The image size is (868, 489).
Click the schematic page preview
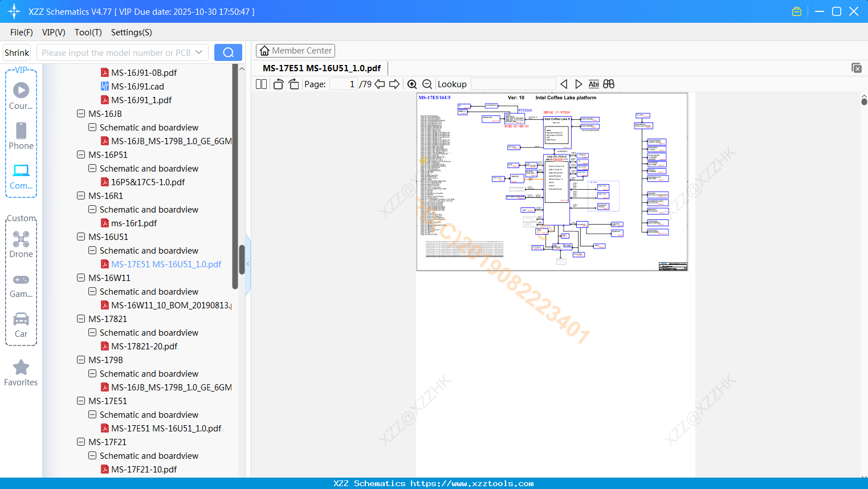click(x=552, y=182)
